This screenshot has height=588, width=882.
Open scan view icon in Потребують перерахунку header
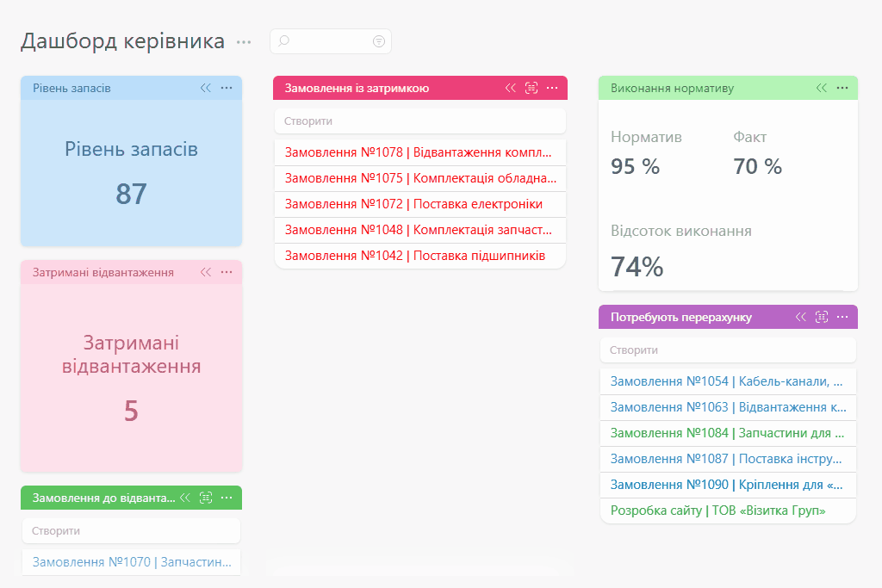click(x=821, y=317)
